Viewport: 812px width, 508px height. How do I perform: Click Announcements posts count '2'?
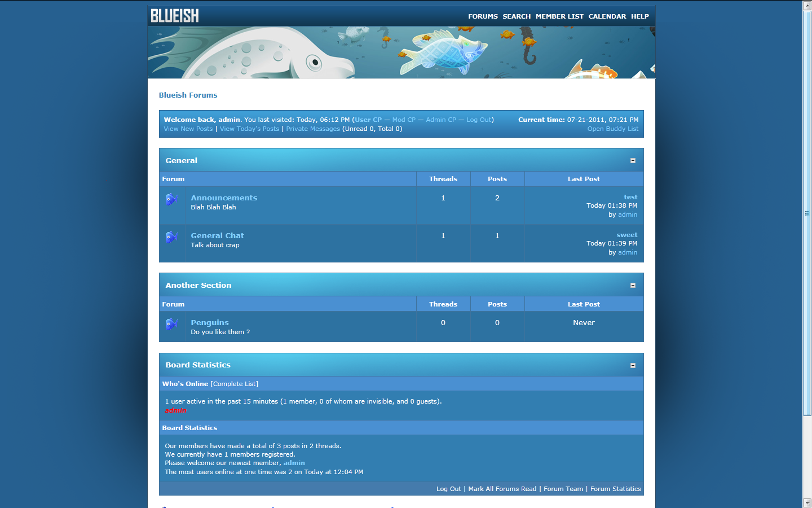(x=497, y=198)
